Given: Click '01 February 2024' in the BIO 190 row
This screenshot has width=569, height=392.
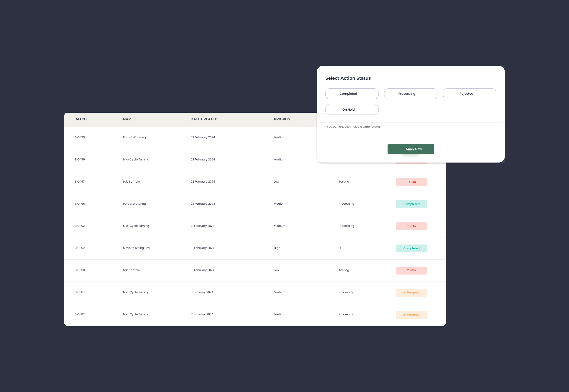Looking at the screenshot, I should (202, 270).
